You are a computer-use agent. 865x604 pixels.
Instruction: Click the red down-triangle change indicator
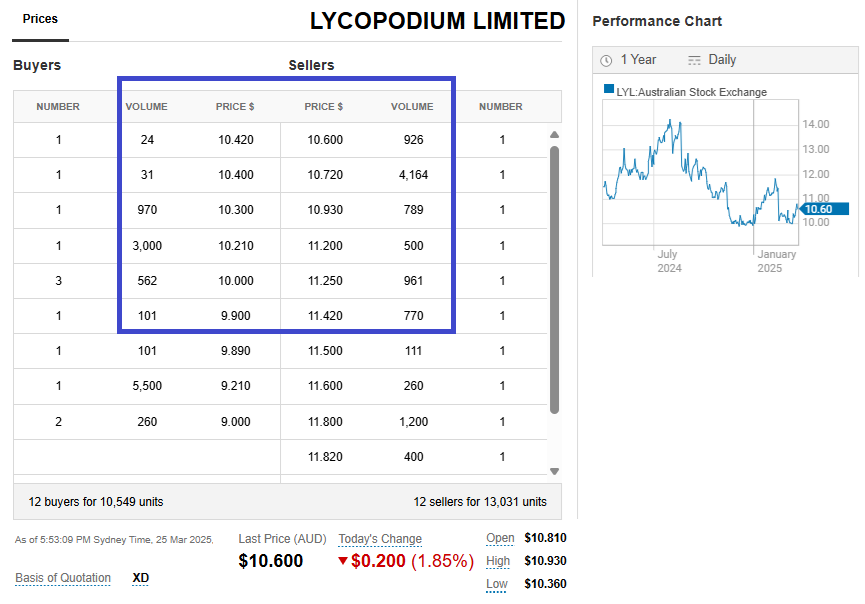[343, 561]
